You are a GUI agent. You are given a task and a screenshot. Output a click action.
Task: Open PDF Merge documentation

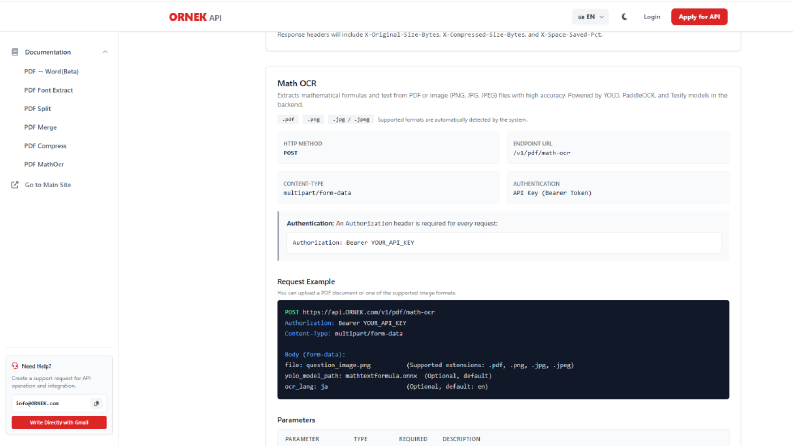tap(40, 127)
